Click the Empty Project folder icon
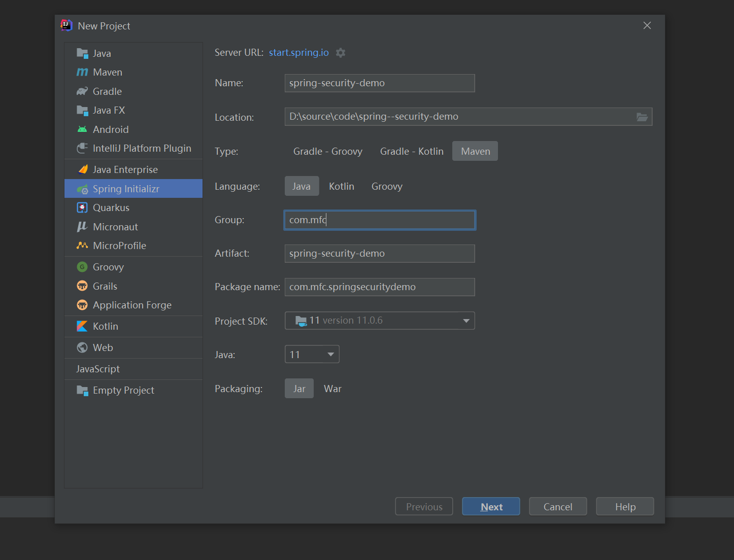734x560 pixels. point(82,390)
